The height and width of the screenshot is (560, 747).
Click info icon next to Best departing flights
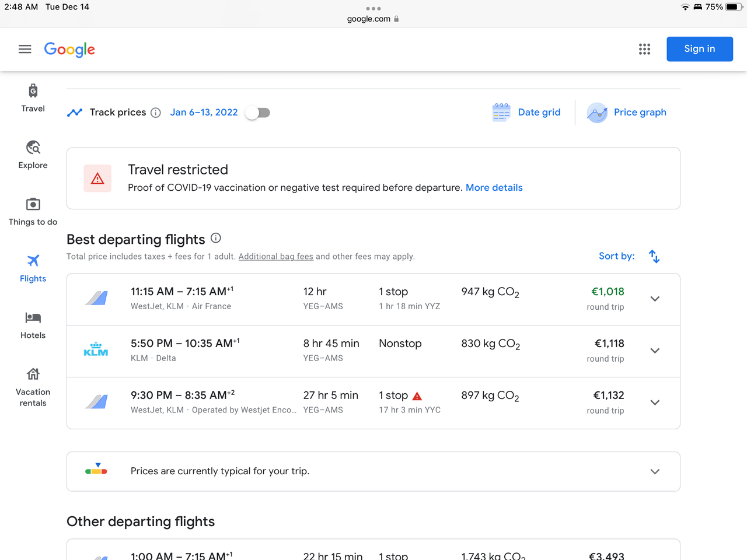click(x=216, y=238)
